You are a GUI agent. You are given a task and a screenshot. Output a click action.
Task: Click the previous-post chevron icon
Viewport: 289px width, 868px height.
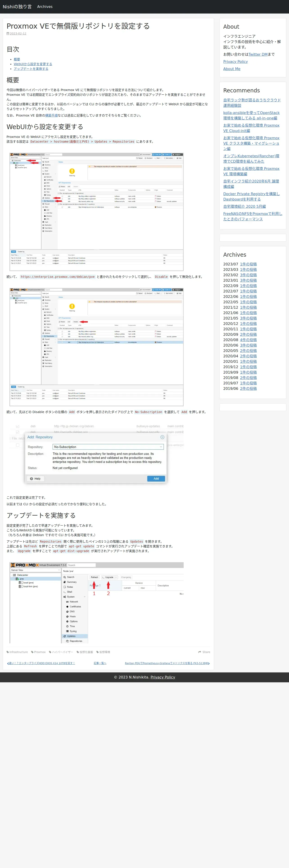[x=8, y=663]
